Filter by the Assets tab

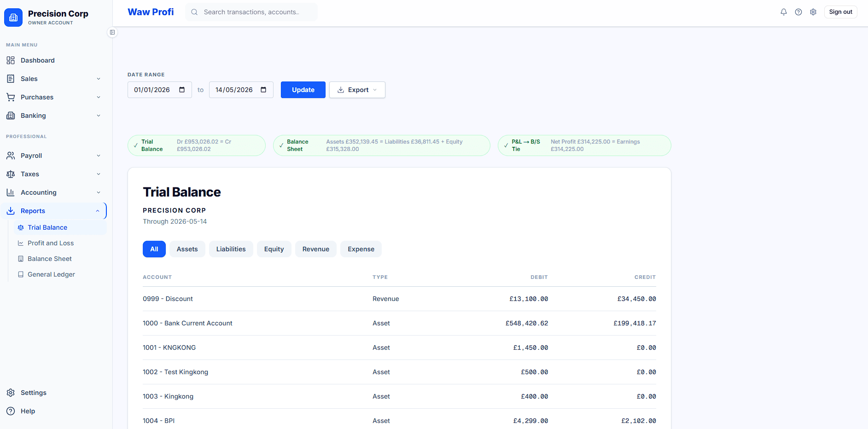pyautogui.click(x=187, y=249)
